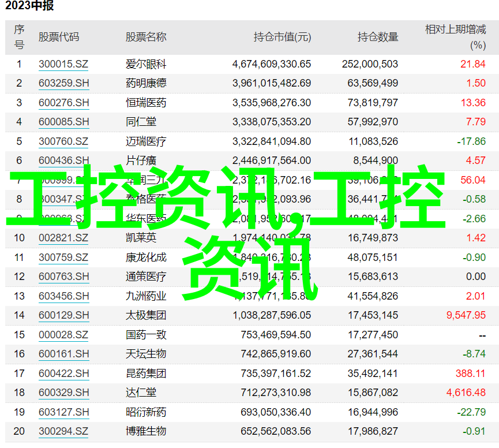Click change percentage 56.04
Image resolution: width=499 pixels, height=448 pixels.
(x=473, y=180)
